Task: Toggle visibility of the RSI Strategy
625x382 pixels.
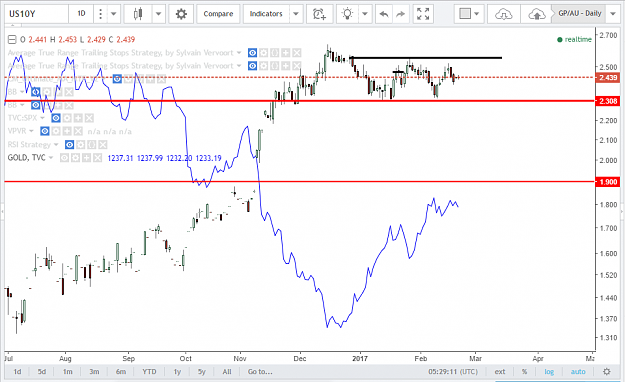Action: tap(69, 144)
